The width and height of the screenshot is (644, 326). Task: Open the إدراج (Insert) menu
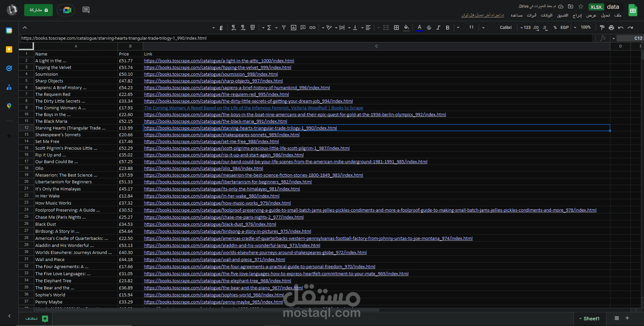576,15
